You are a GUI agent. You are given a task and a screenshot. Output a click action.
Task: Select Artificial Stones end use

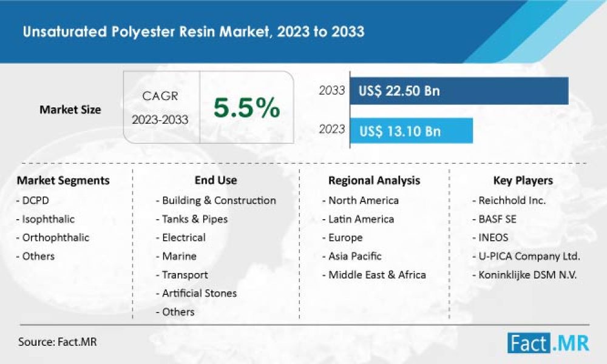click(198, 293)
